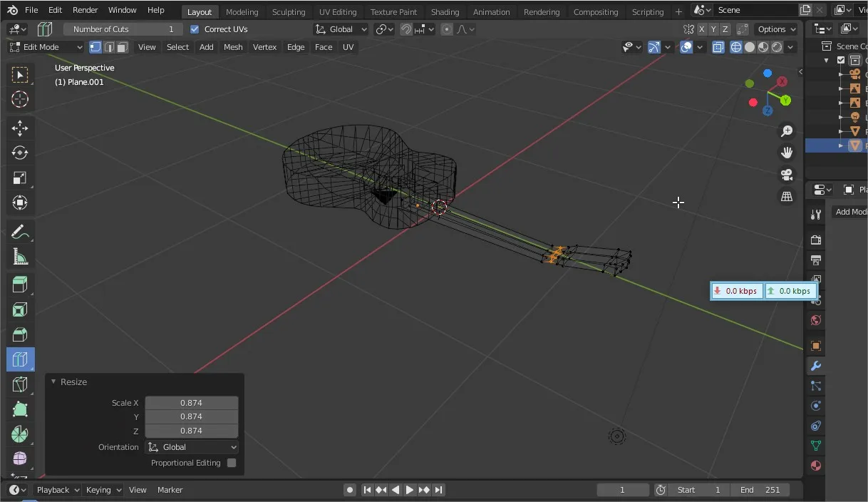Switch perspective/orthographic with grid gizmo
Screen dimensions: 868x502
787,196
